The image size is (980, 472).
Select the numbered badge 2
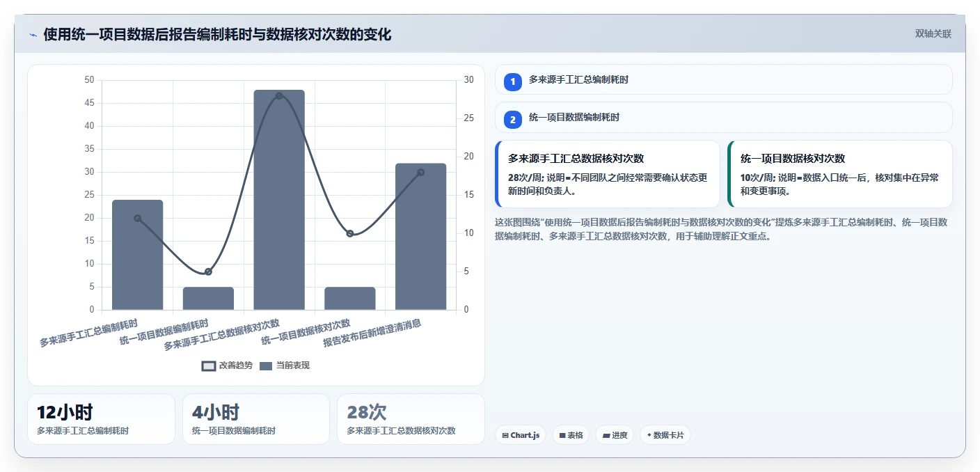pyautogui.click(x=513, y=120)
